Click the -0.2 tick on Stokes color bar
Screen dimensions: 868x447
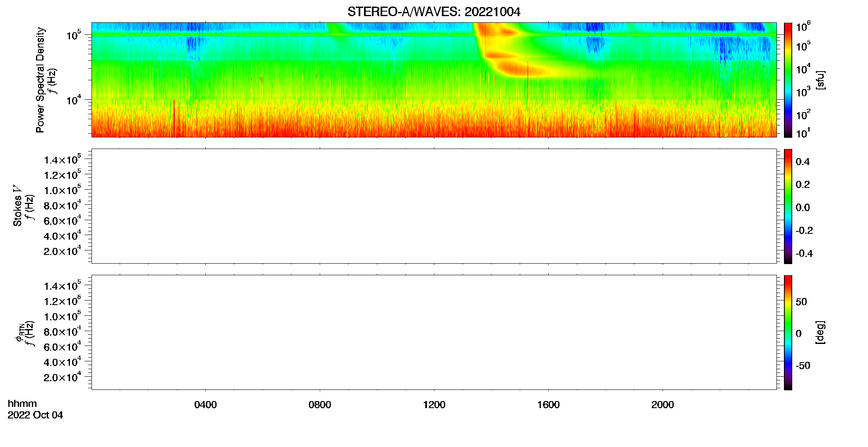pyautogui.click(x=804, y=231)
